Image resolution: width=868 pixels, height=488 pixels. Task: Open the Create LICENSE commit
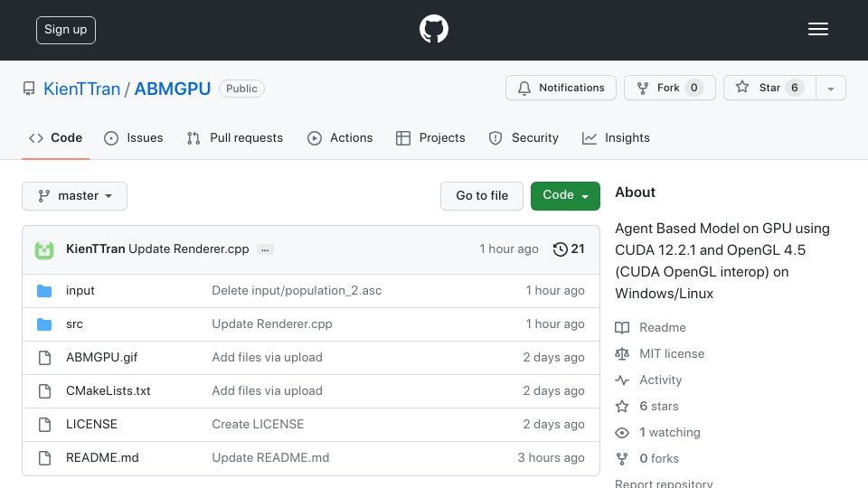click(x=258, y=424)
